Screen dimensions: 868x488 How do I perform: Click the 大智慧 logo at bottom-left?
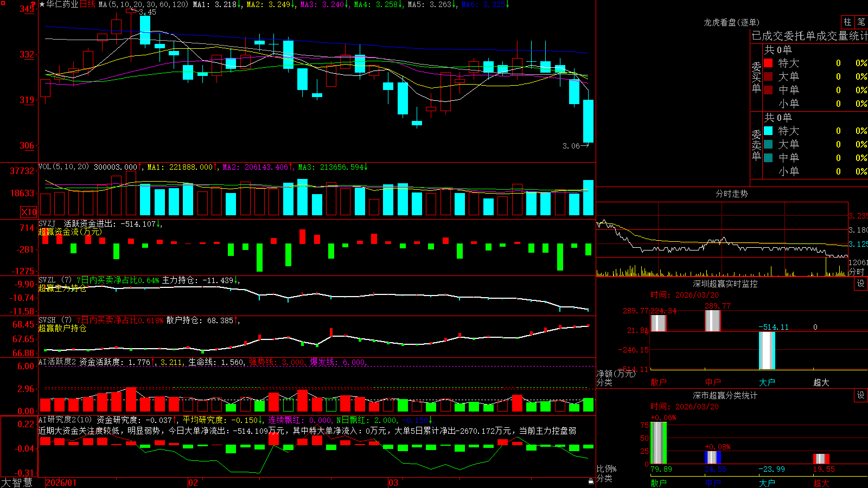[17, 483]
